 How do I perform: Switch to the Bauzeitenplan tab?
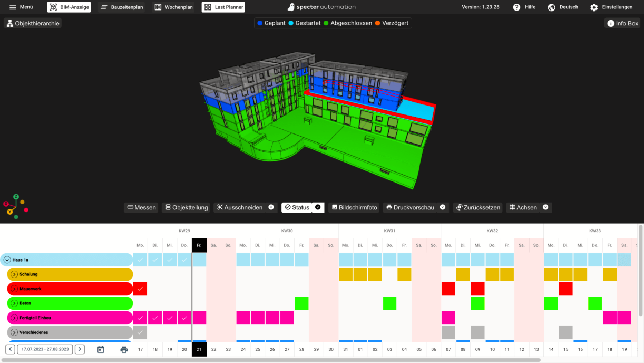(121, 7)
